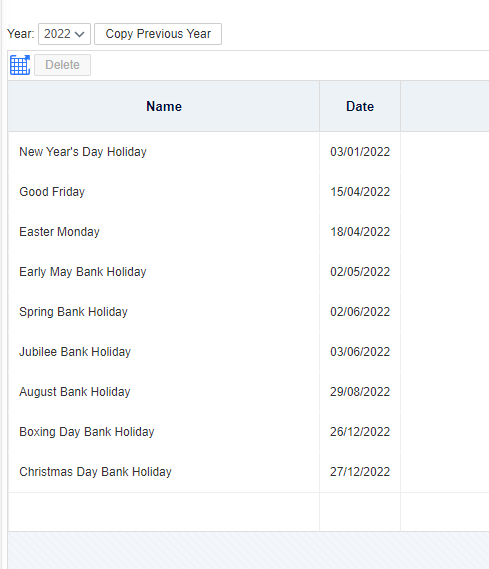Select the Jubilee Bank Holiday row
Image resolution: width=489 pixels, height=569 pixels.
(248, 352)
